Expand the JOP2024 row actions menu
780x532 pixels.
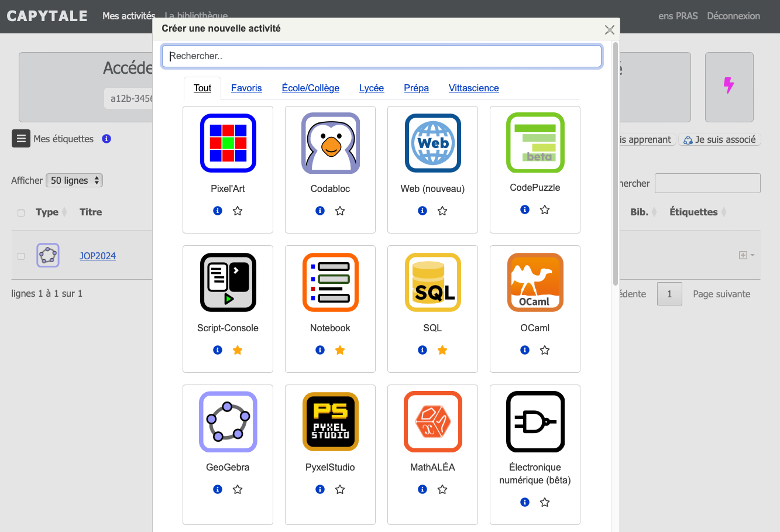(746, 255)
